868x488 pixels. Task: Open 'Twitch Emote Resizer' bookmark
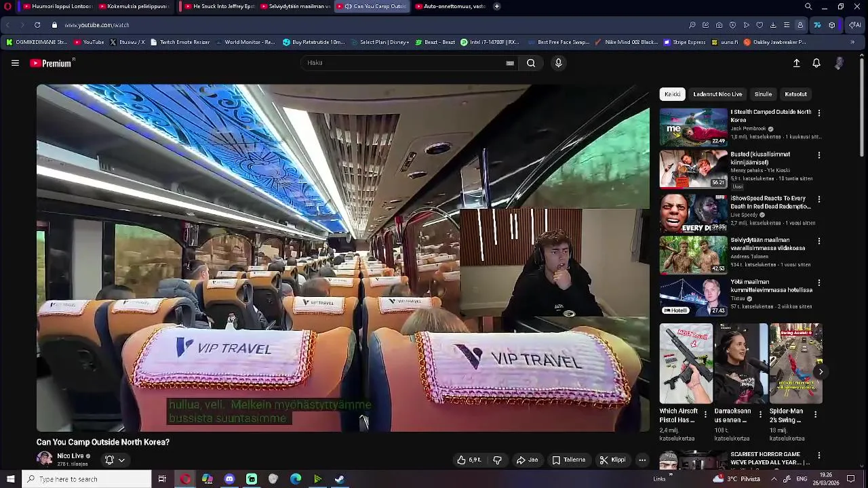180,42
